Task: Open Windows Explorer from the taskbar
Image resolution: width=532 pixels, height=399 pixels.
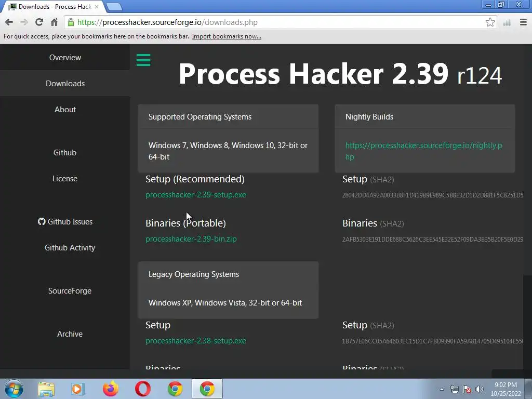Action: point(46,389)
